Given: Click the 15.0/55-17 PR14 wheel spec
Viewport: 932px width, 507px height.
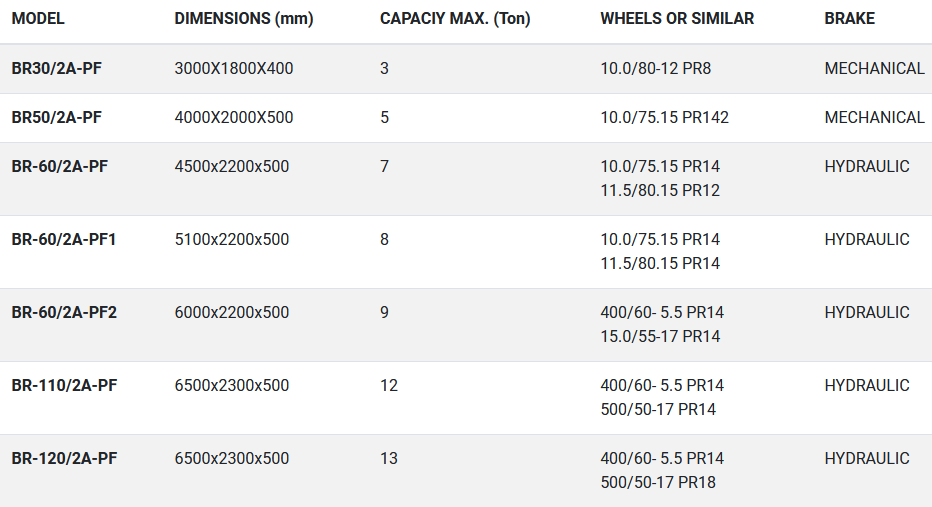Looking at the screenshot, I should (660, 337).
